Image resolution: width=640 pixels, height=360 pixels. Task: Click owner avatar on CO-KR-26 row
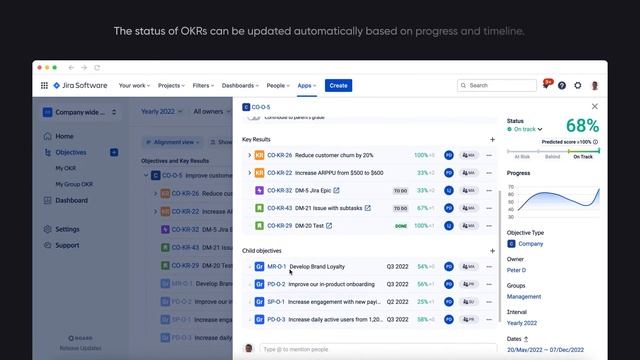click(449, 155)
